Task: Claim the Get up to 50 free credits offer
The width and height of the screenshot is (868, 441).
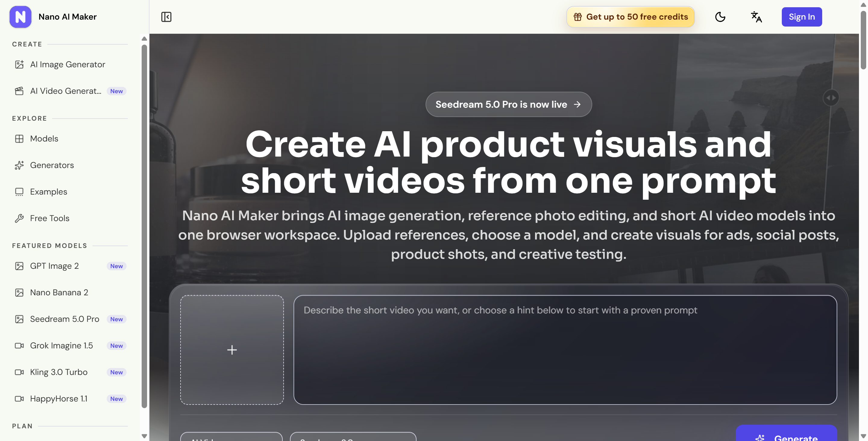Action: coord(631,17)
